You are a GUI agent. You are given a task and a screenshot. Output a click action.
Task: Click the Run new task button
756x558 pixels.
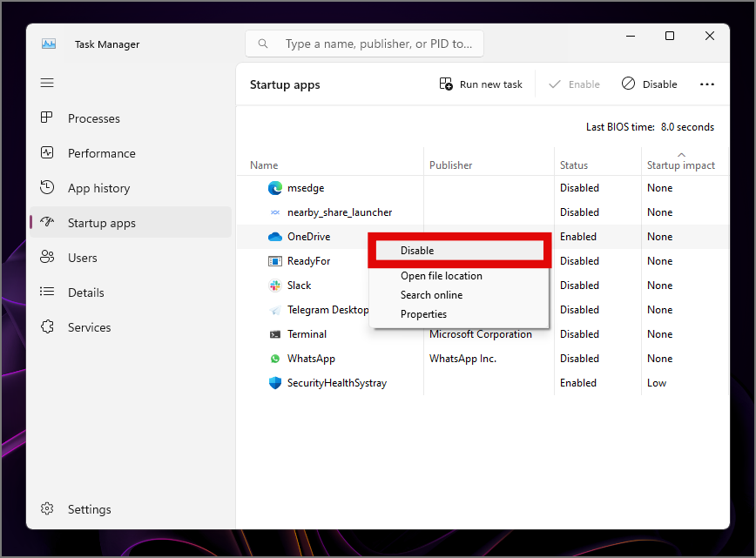tap(481, 84)
